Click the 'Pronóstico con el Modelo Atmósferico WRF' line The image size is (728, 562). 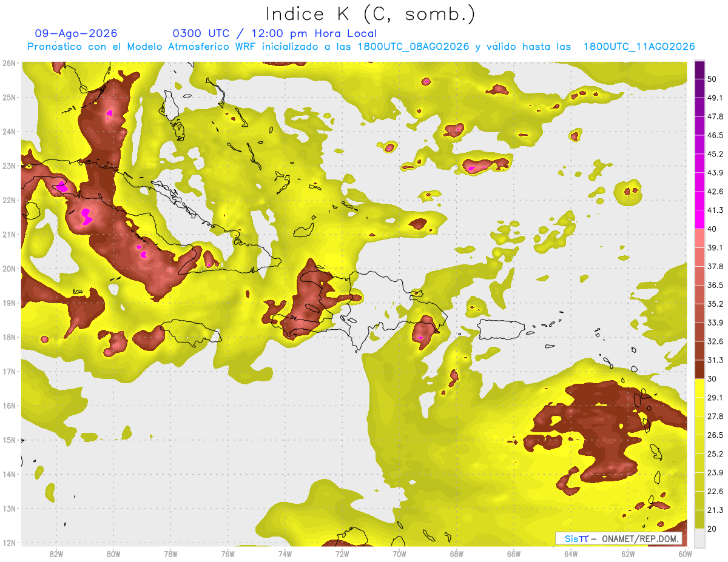pyautogui.click(x=361, y=47)
